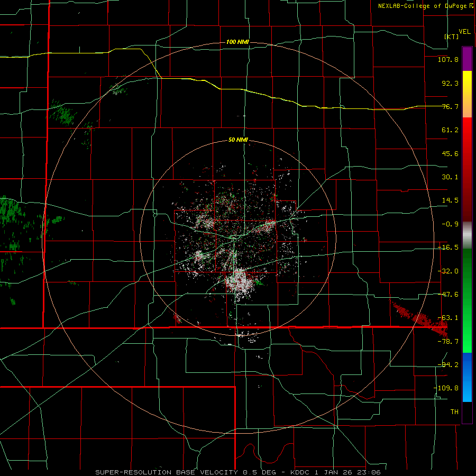Select the red segment of the color bar

[467, 169]
